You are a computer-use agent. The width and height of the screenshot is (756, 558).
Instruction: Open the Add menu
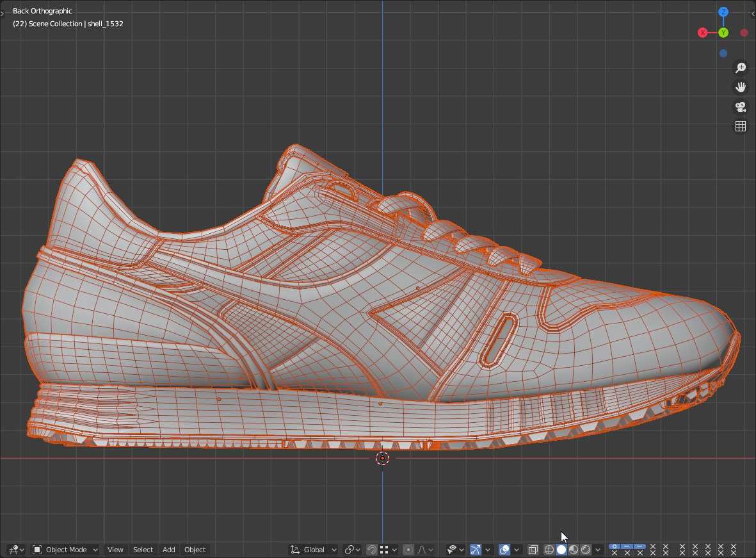click(169, 550)
